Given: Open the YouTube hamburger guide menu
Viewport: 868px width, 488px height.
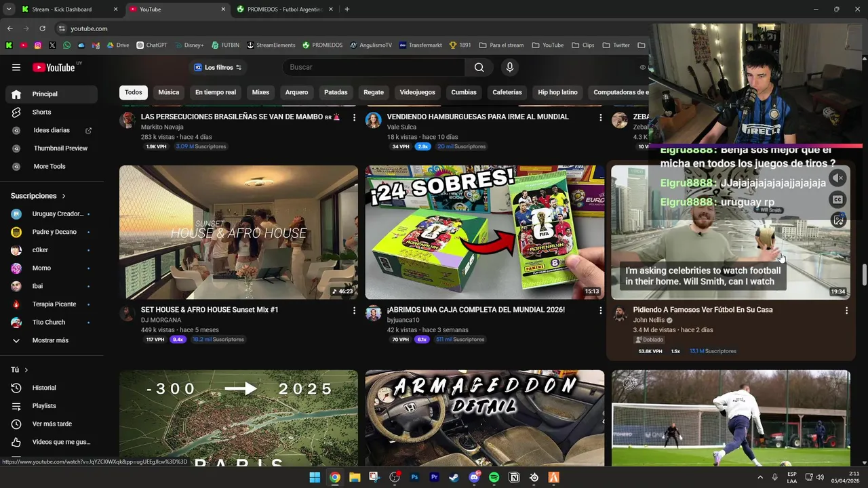Looking at the screenshot, I should (x=16, y=67).
